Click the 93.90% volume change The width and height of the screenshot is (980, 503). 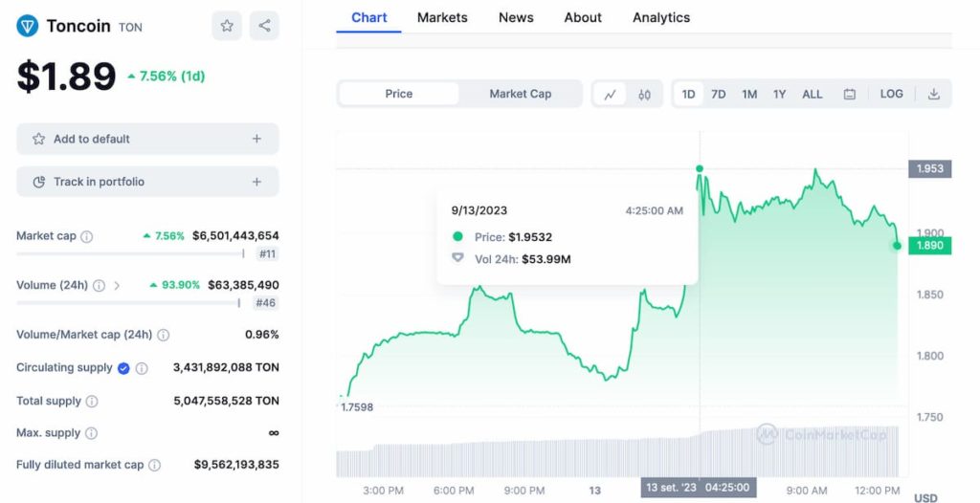[175, 286]
